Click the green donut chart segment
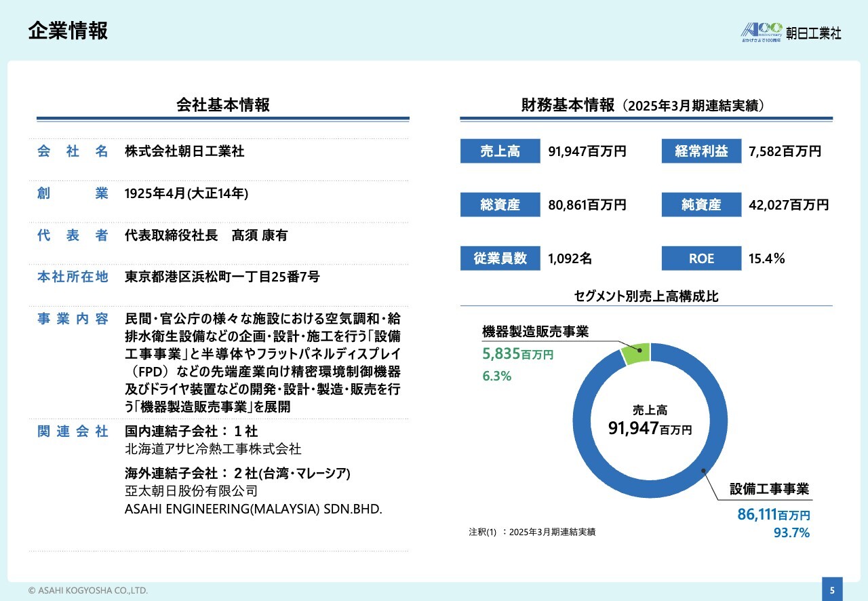Viewport: 868px width, 601px height. [637, 354]
